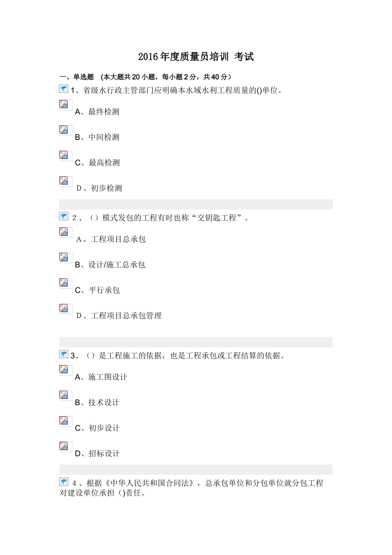Click image icon beside A、工程项目总承包
The image size is (392, 555).
[x=64, y=232]
